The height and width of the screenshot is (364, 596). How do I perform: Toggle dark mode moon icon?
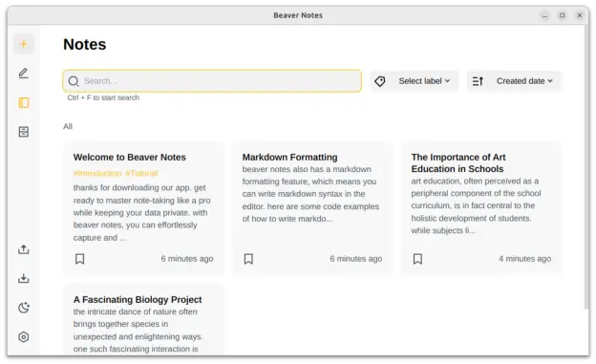(24, 308)
